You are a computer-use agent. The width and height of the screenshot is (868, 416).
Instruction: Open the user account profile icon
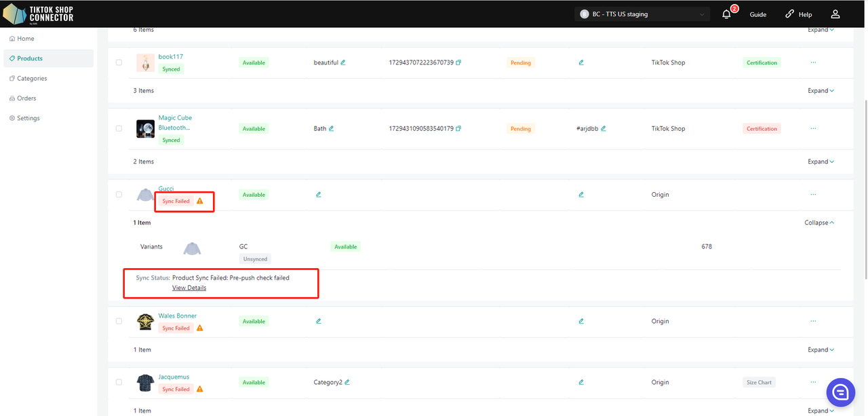click(x=835, y=14)
